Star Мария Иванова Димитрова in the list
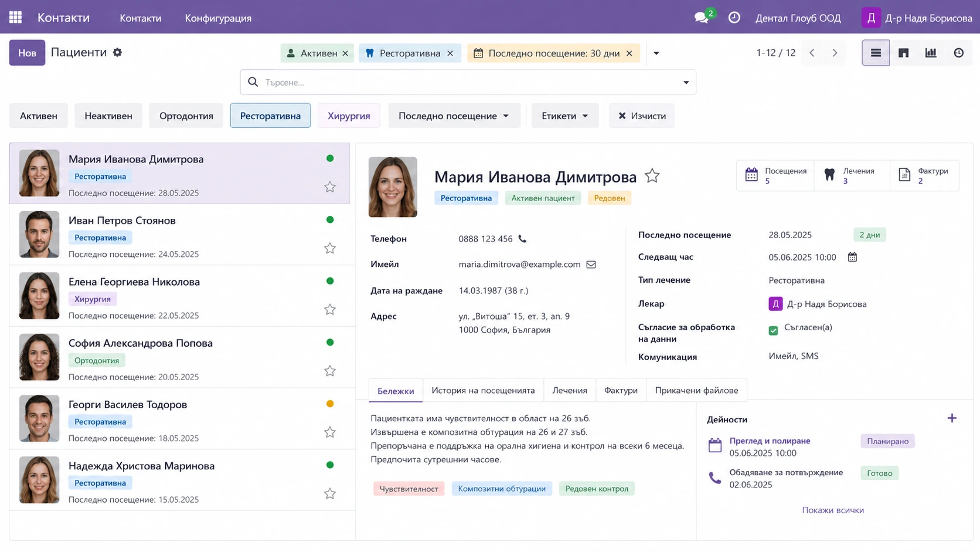Image resolution: width=980 pixels, height=552 pixels. tap(330, 187)
